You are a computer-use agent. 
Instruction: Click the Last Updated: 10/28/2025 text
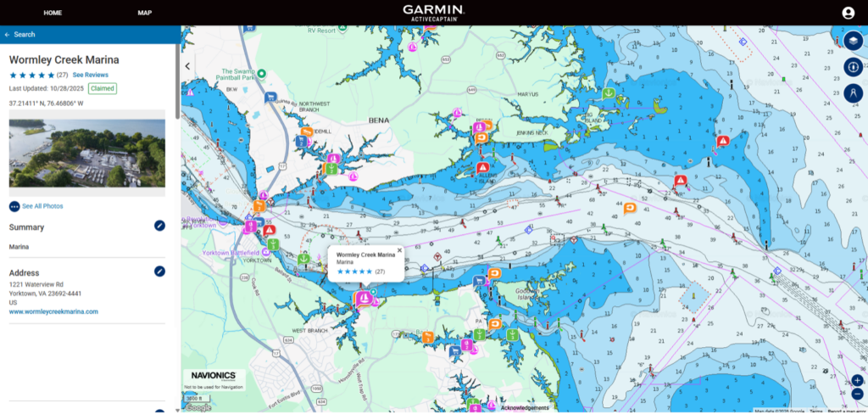pyautogui.click(x=47, y=88)
